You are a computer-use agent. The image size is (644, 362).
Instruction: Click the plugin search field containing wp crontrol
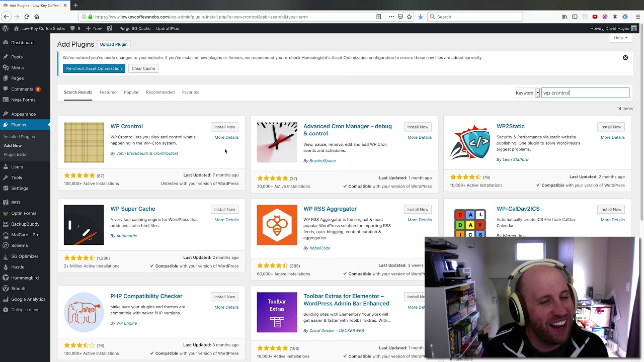click(x=585, y=93)
